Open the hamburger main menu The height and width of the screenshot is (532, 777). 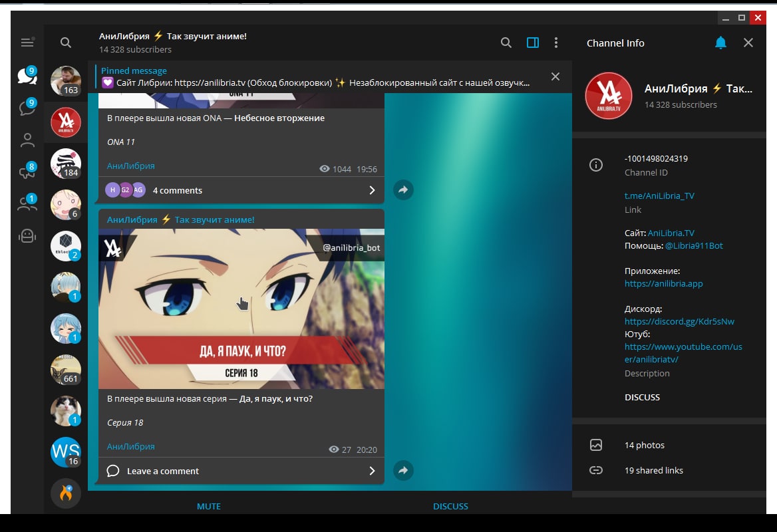pyautogui.click(x=27, y=43)
